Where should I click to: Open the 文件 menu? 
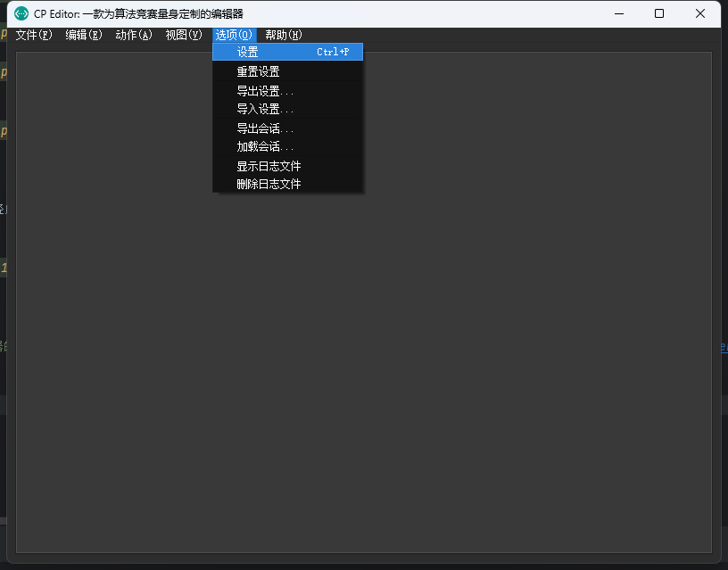point(34,35)
